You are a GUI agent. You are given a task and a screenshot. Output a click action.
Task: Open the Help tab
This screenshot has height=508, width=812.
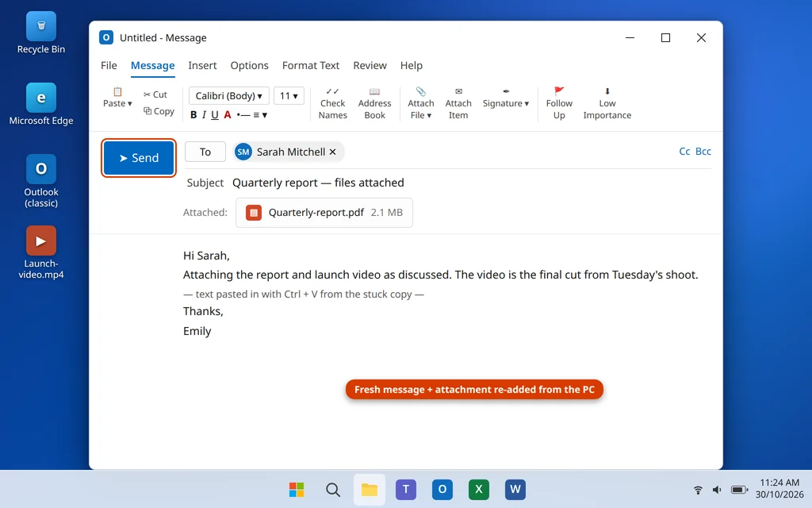click(412, 65)
